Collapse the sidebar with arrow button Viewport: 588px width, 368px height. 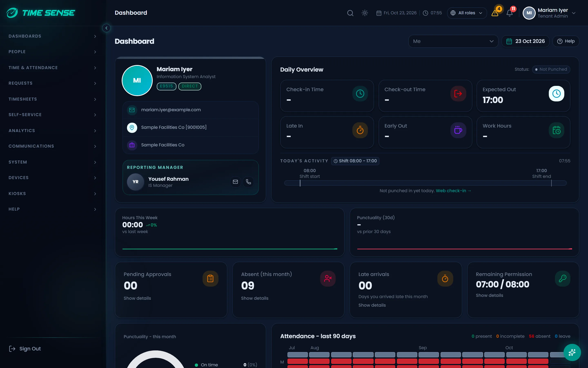click(x=106, y=28)
